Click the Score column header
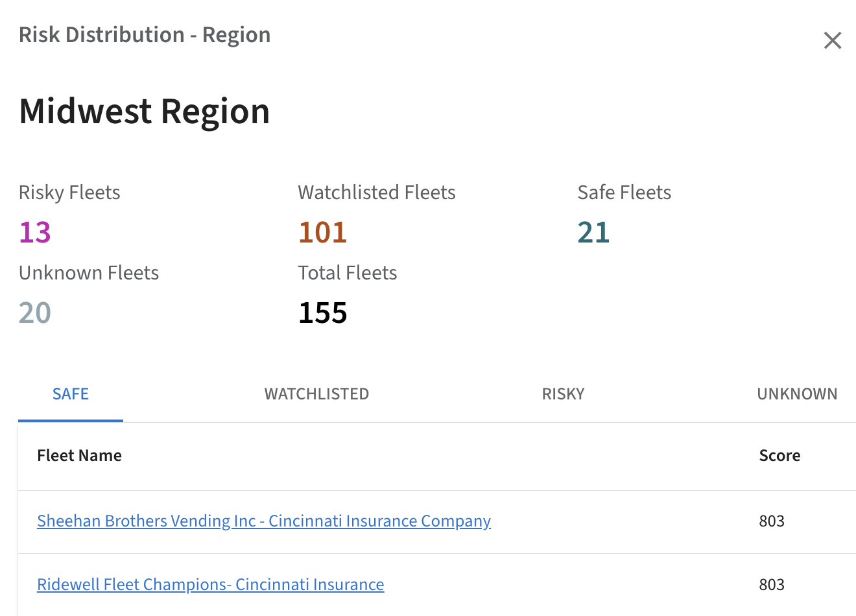The width and height of the screenshot is (856, 616). point(779,455)
